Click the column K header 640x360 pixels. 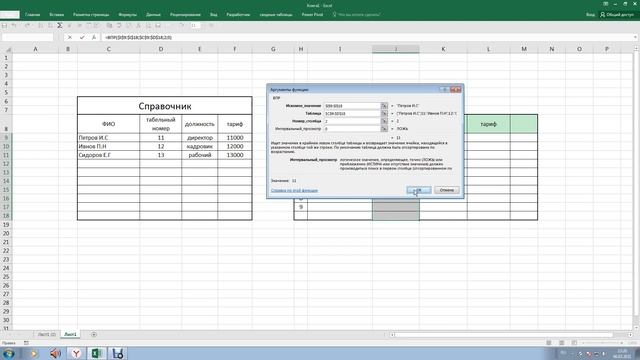[443, 49]
